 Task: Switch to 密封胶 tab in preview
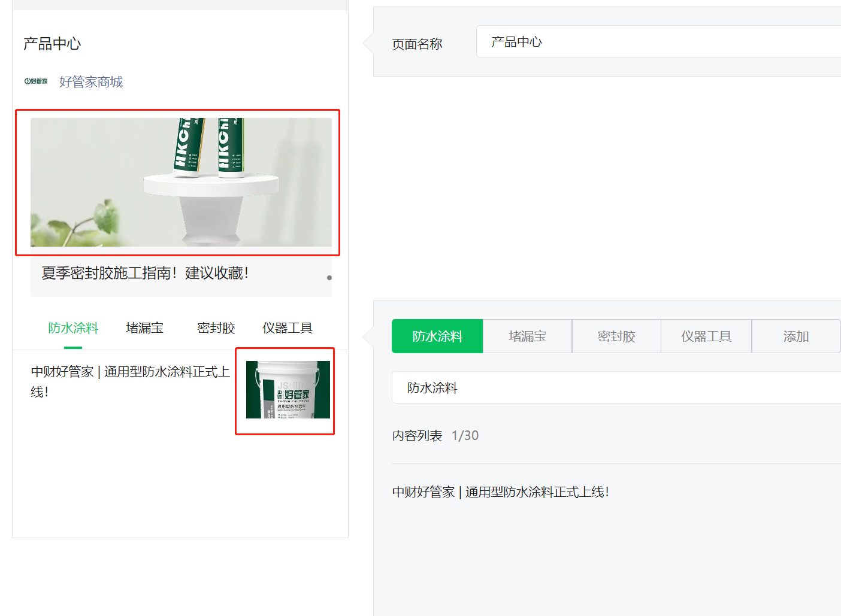point(216,328)
